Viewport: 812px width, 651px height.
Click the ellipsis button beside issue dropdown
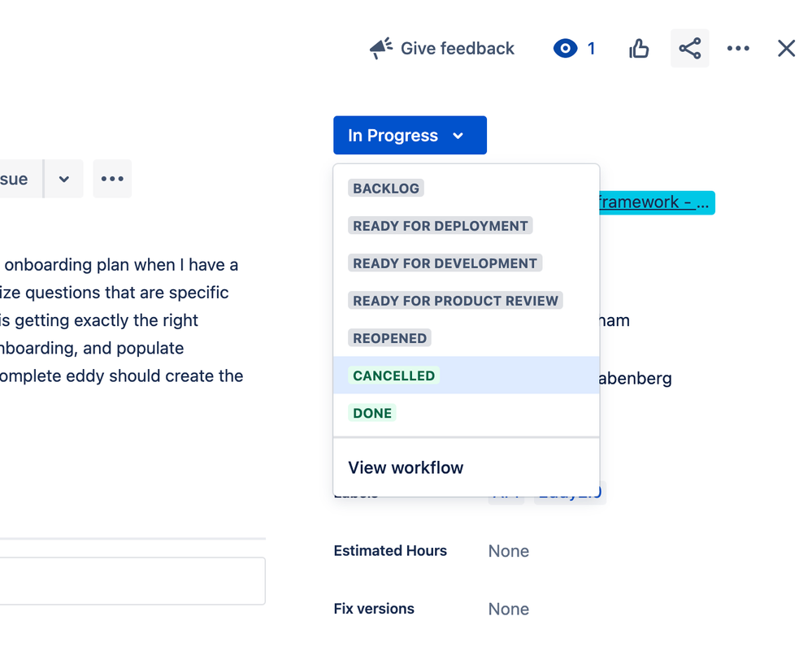(112, 180)
